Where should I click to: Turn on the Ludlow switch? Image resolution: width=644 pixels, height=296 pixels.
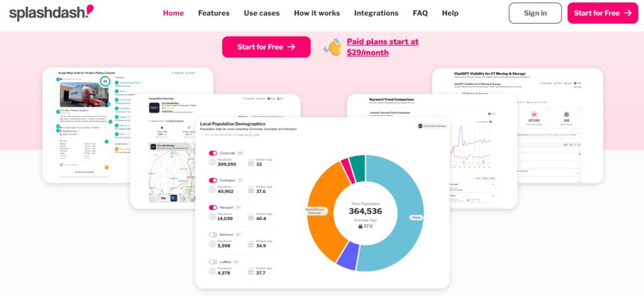click(213, 261)
